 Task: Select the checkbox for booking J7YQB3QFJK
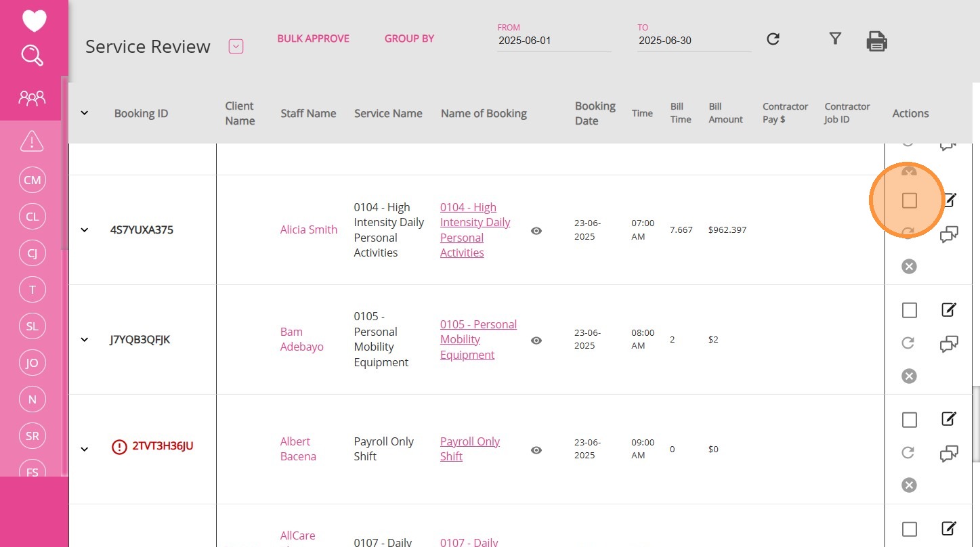click(909, 310)
